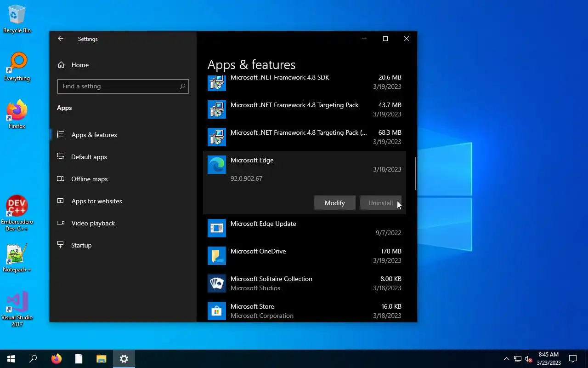Select the Startup sidebar icon
This screenshot has width=588, height=368.
60,245
